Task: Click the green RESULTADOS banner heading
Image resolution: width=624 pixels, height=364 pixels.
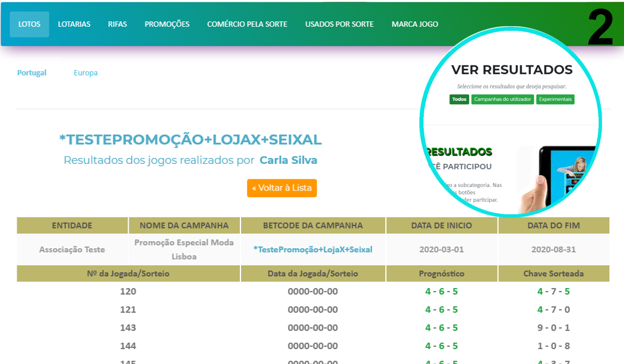Action: point(459,152)
